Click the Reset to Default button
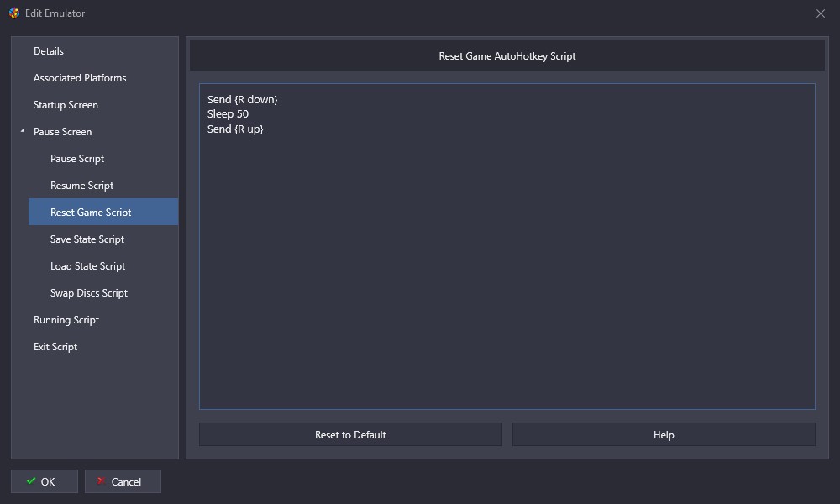The width and height of the screenshot is (840, 504). [350, 434]
